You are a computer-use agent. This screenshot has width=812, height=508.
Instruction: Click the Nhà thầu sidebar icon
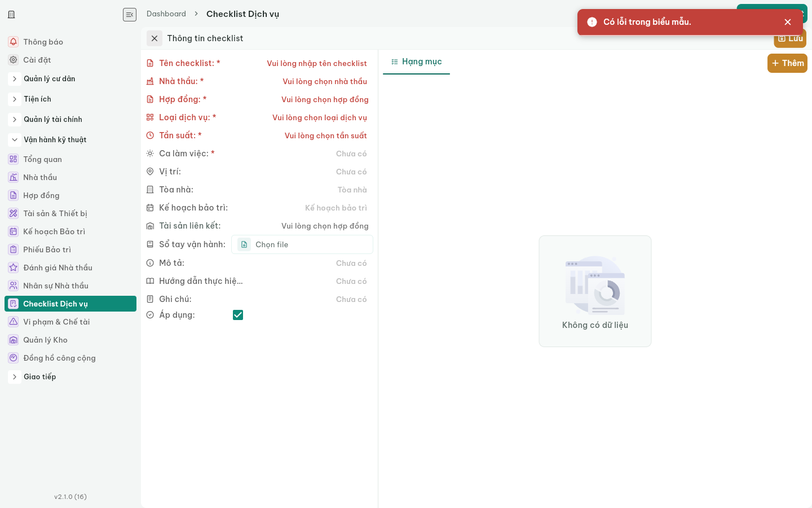(14, 177)
